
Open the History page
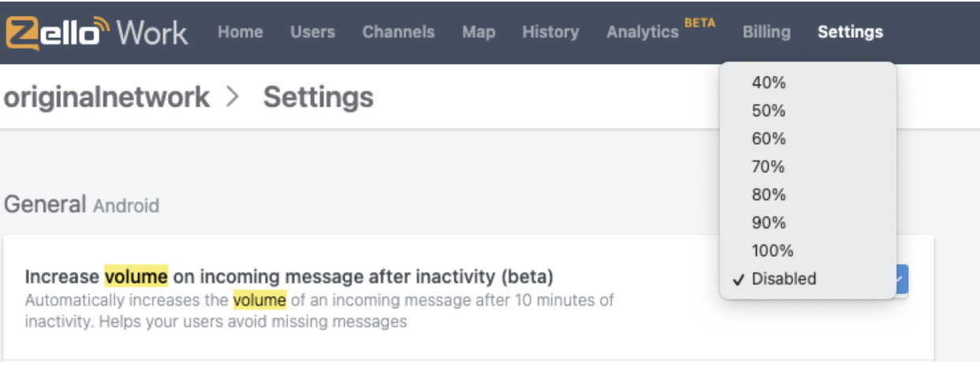[x=551, y=32]
